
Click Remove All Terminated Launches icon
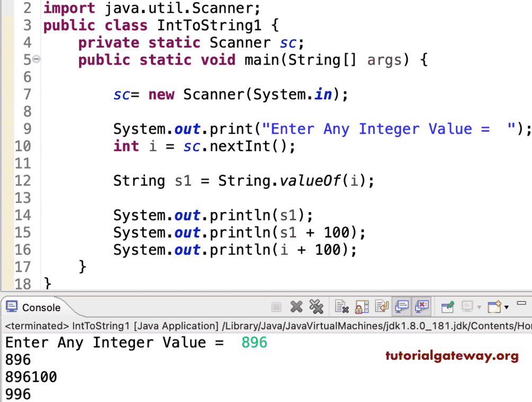pyautogui.click(x=316, y=306)
